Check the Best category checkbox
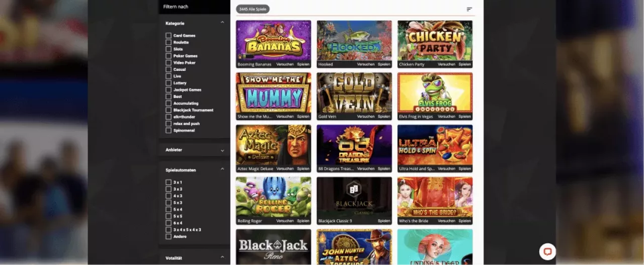The height and width of the screenshot is (265, 644). click(x=169, y=97)
